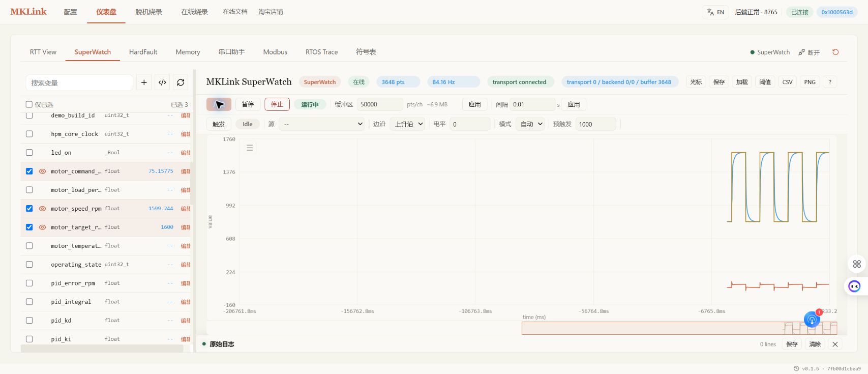The image size is (868, 374).
Task: Click the 断开 disconnect button
Action: [x=809, y=52]
